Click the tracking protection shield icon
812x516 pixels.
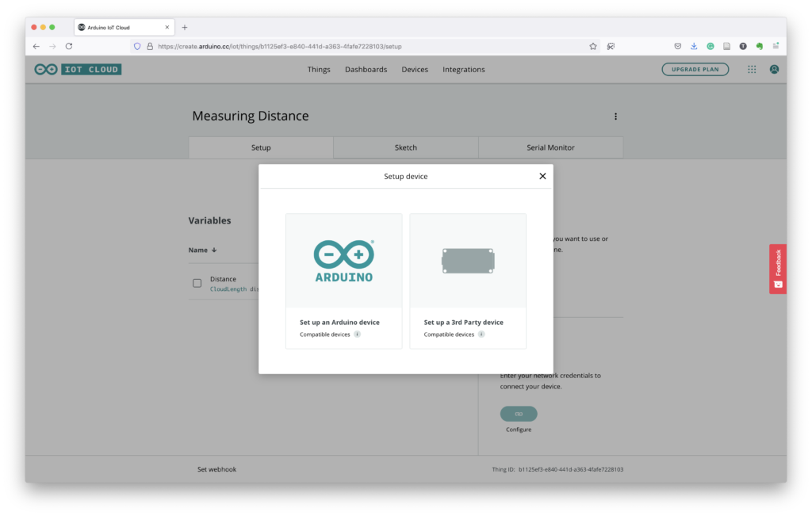(136, 46)
